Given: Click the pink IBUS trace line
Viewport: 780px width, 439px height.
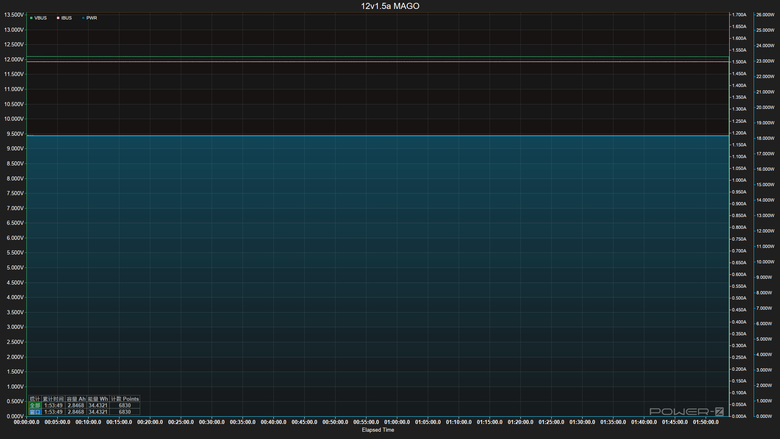Looking at the screenshot, I should click(378, 62).
